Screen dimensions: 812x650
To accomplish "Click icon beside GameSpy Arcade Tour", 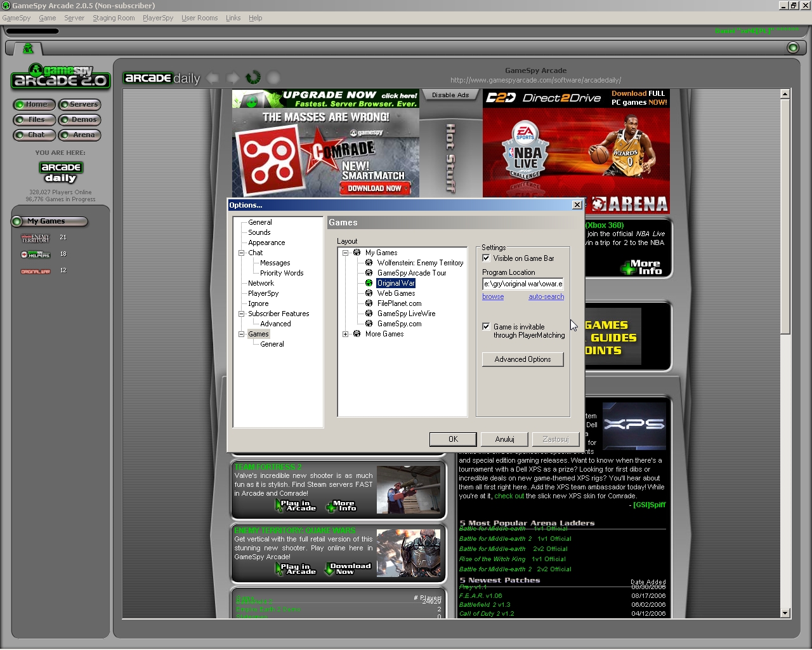I will pos(369,273).
